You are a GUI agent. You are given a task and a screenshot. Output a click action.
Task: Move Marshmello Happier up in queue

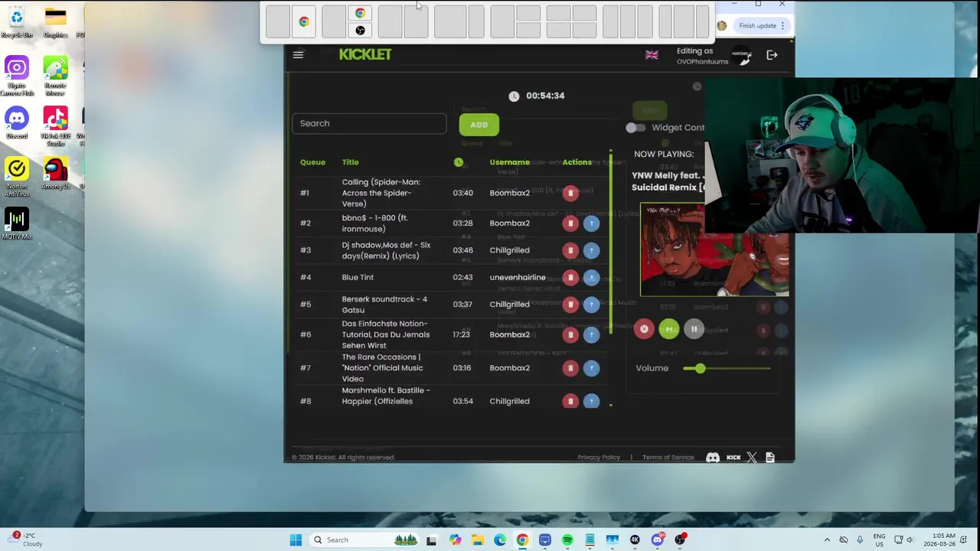click(591, 401)
